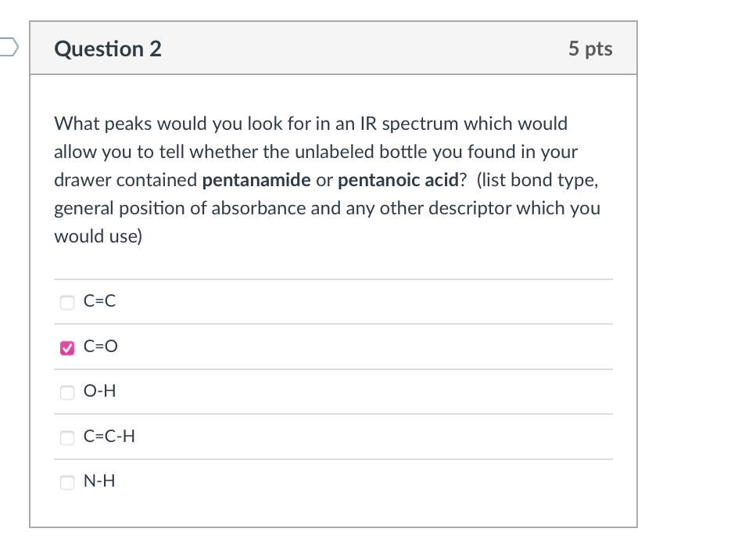Check the C=C checkbox
The image size is (756, 550).
tap(66, 302)
